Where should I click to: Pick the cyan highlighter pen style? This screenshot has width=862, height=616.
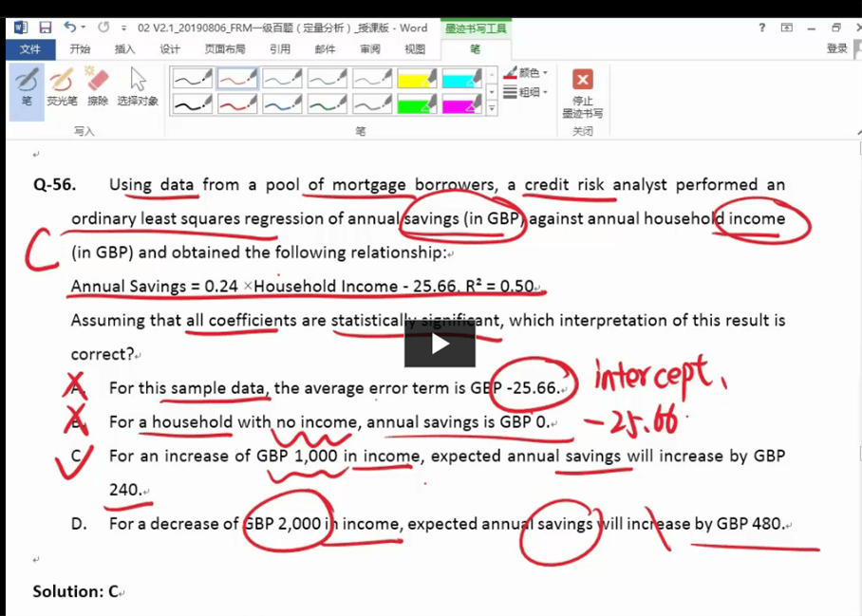[x=462, y=78]
